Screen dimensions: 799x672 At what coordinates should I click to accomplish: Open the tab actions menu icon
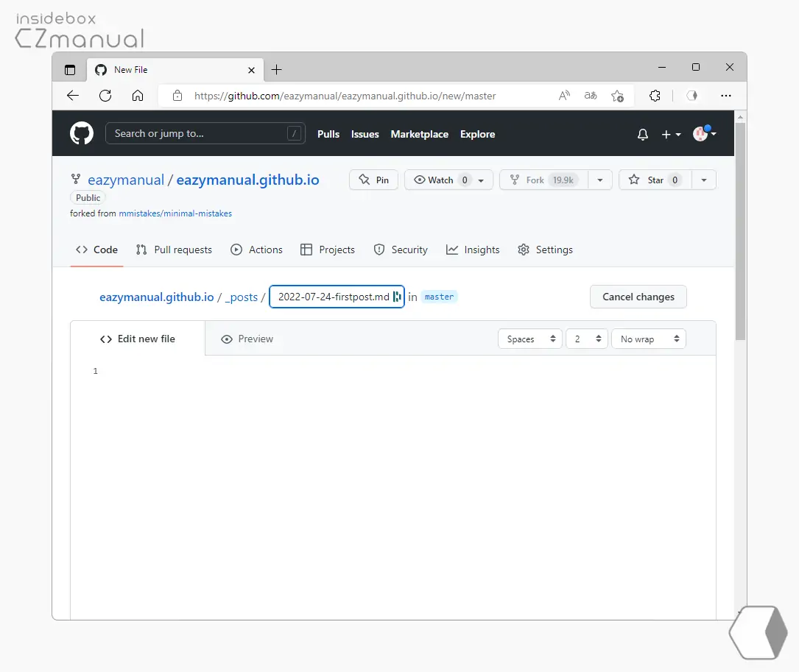coord(70,70)
